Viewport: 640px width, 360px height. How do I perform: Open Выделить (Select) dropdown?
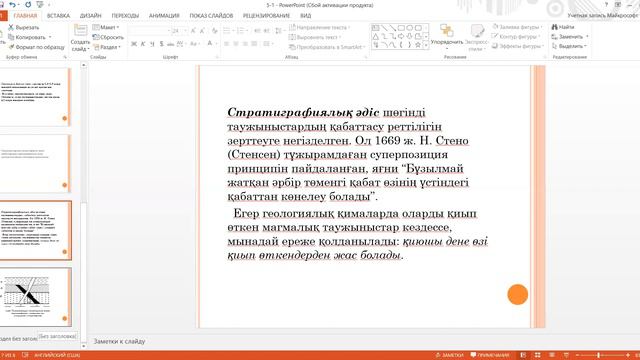(569, 46)
